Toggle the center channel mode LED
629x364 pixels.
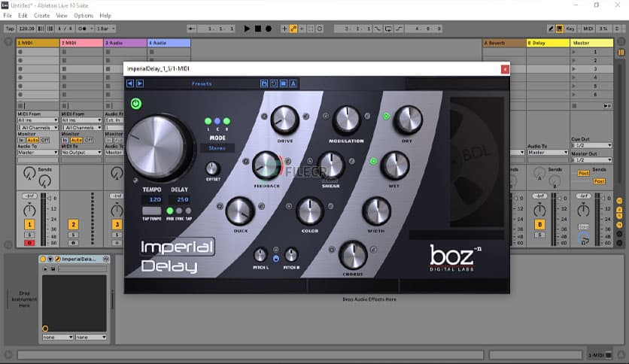[x=217, y=121]
